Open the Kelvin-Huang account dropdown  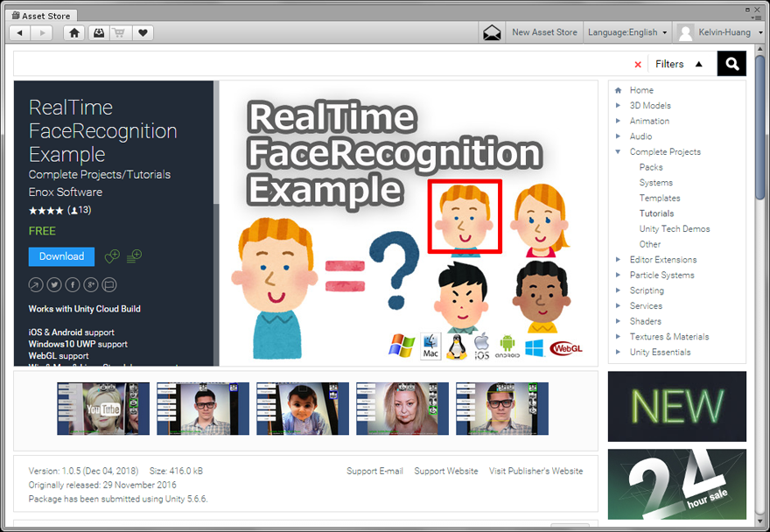[x=724, y=32]
